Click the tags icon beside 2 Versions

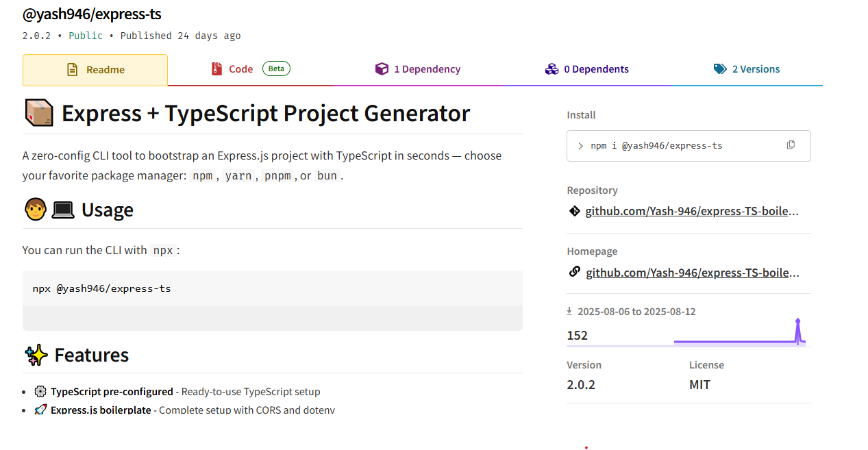coord(719,69)
